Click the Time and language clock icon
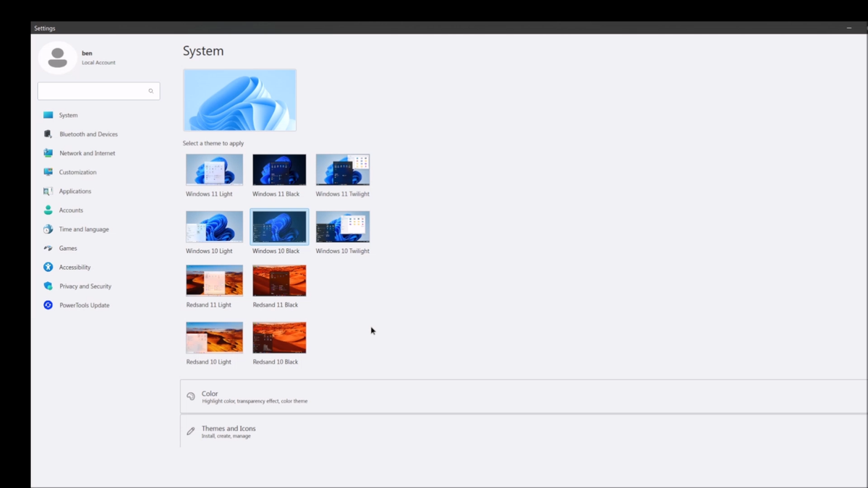The image size is (868, 488). (48, 229)
